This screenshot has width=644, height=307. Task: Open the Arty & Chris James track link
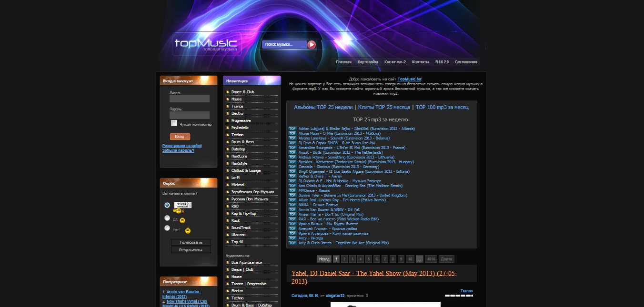(x=343, y=243)
